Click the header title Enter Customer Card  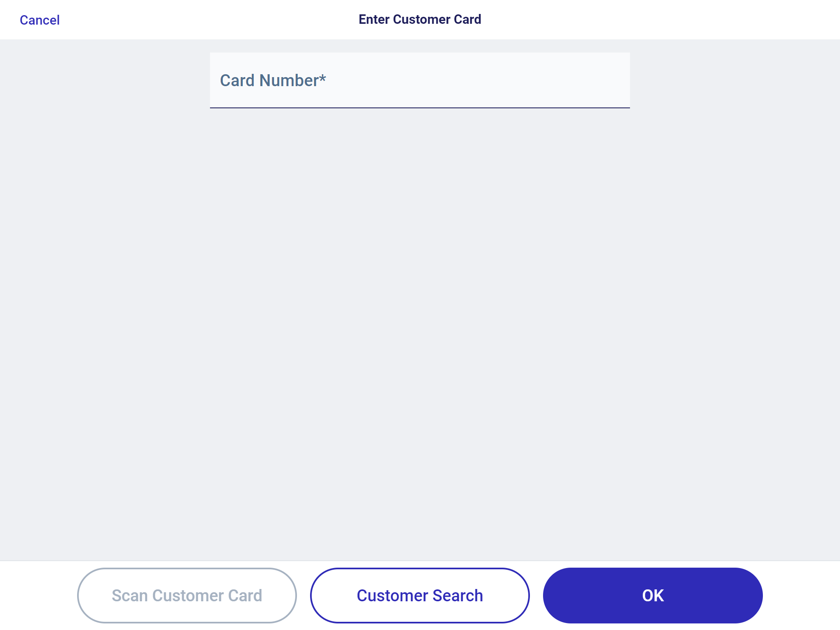pyautogui.click(x=420, y=19)
